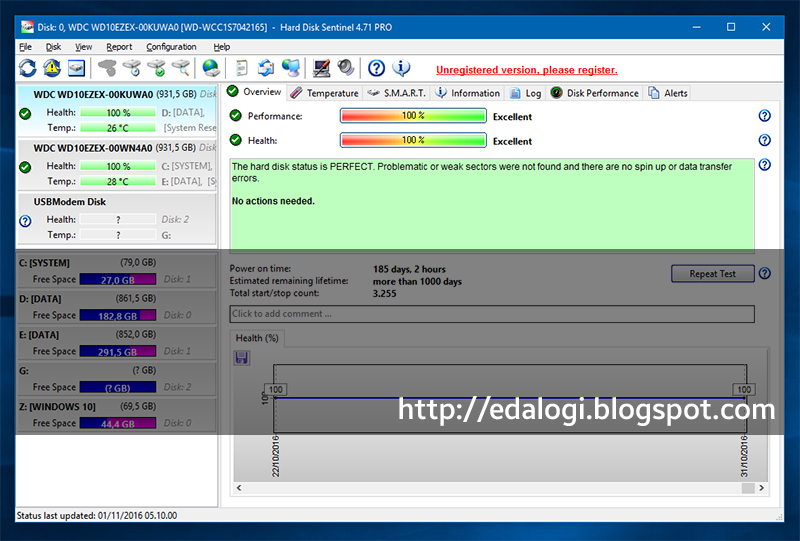The height and width of the screenshot is (541, 800).
Task: Click the help icon beside status text box
Action: tap(764, 164)
